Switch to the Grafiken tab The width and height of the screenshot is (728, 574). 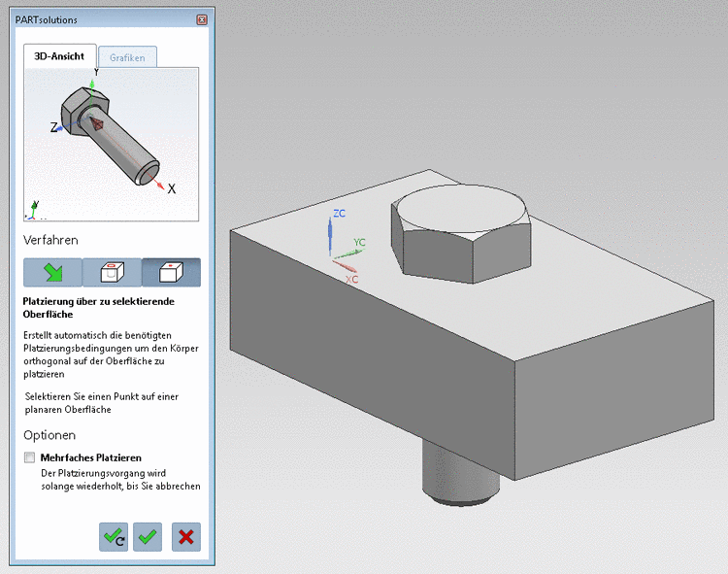coord(127,57)
